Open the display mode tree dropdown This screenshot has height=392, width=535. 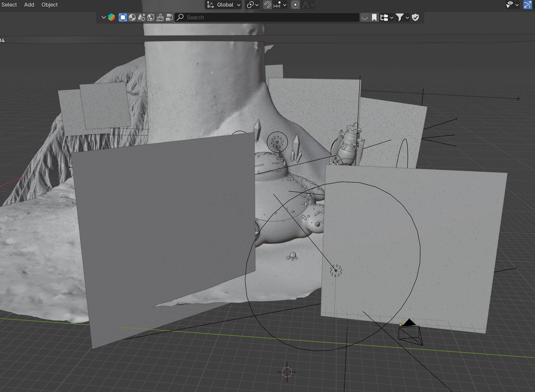pyautogui.click(x=387, y=17)
